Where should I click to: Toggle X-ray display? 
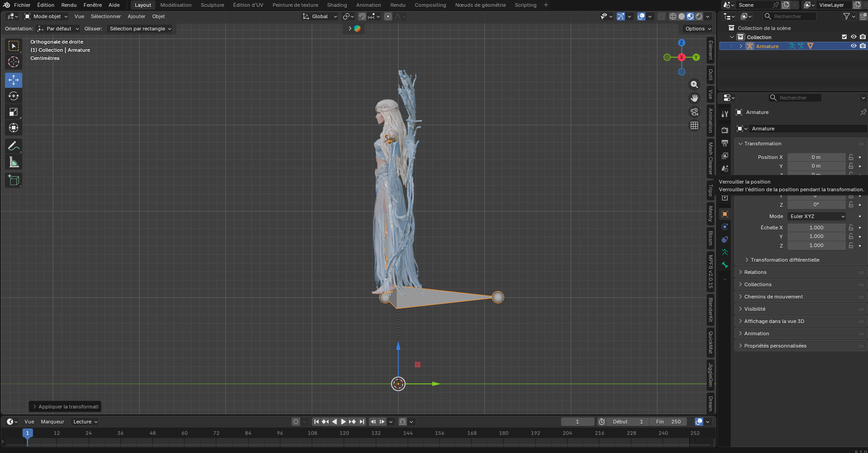[662, 16]
